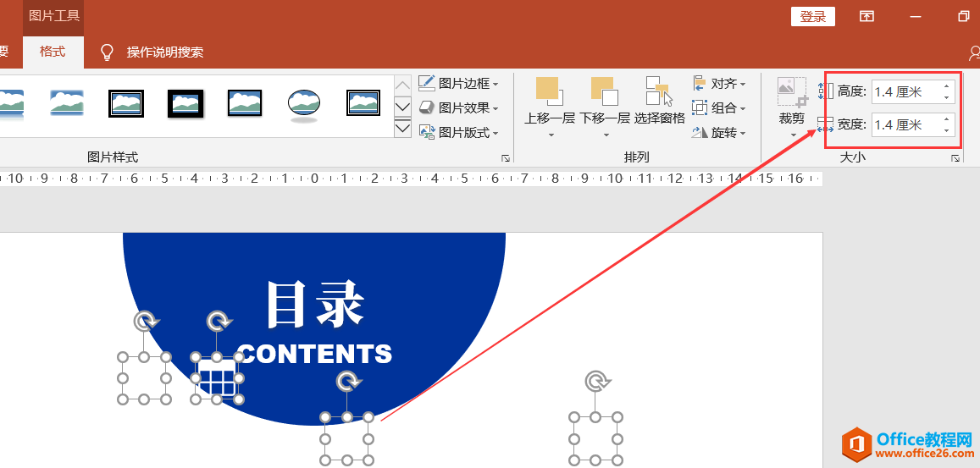Open the 组合 group dropdown

click(719, 107)
